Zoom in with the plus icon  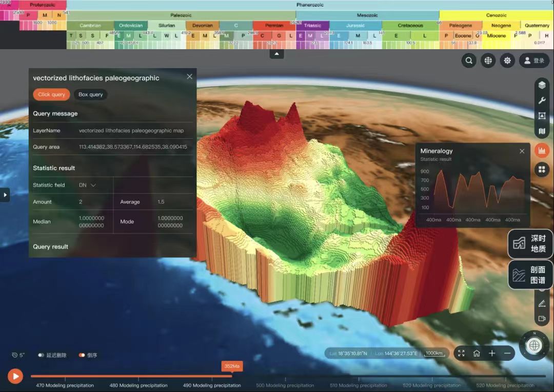pos(492,353)
